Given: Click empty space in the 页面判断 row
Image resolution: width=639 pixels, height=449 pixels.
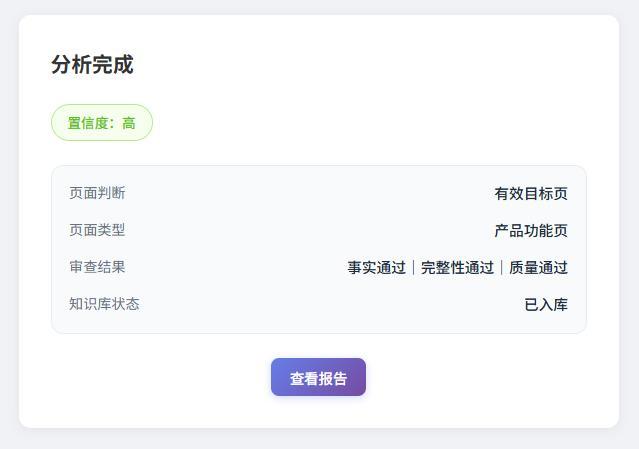Looking at the screenshot, I should click(x=300, y=194).
